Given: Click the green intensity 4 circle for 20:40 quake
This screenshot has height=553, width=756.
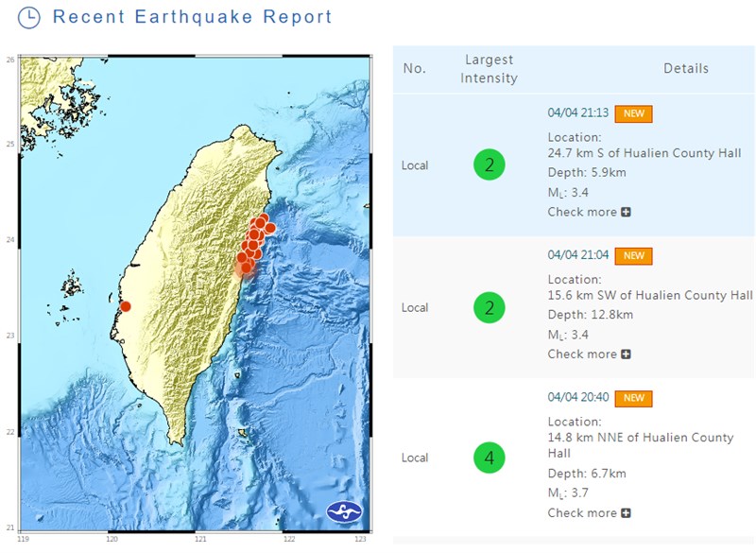Looking at the screenshot, I should 489,458.
